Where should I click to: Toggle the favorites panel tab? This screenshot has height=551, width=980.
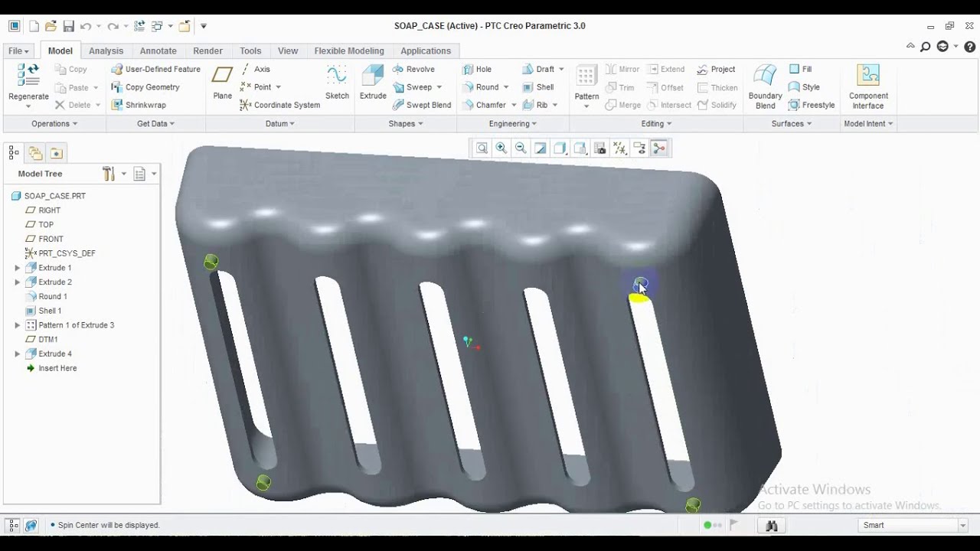[x=56, y=152]
